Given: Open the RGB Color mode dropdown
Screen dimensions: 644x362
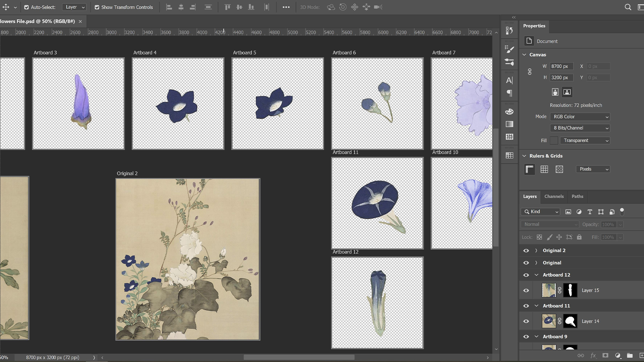Looking at the screenshot, I should (580, 117).
